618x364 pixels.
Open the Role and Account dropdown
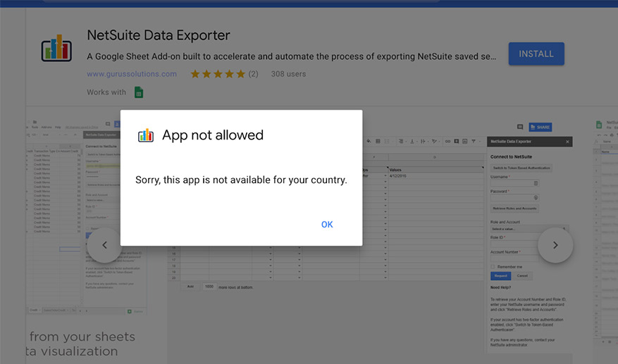pos(529,229)
